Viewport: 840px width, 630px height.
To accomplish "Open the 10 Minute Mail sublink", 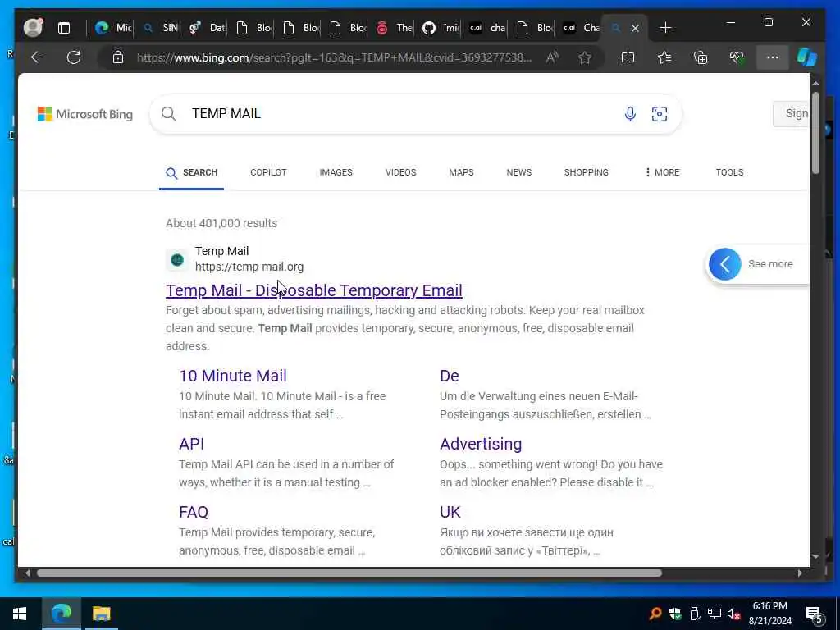I will 233,376.
